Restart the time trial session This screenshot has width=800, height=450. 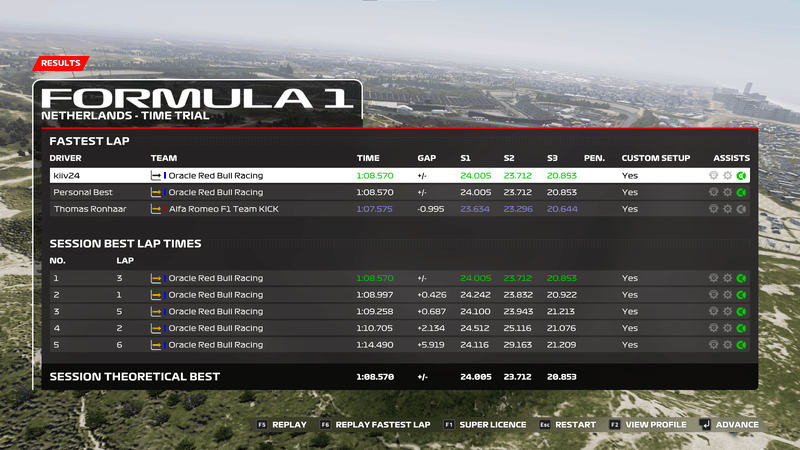[x=567, y=424]
